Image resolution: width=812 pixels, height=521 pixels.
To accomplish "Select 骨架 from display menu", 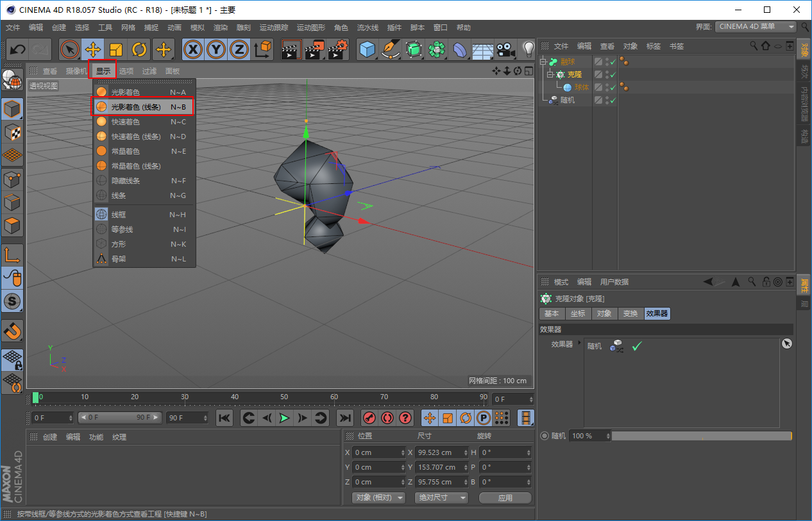I will 142,259.
